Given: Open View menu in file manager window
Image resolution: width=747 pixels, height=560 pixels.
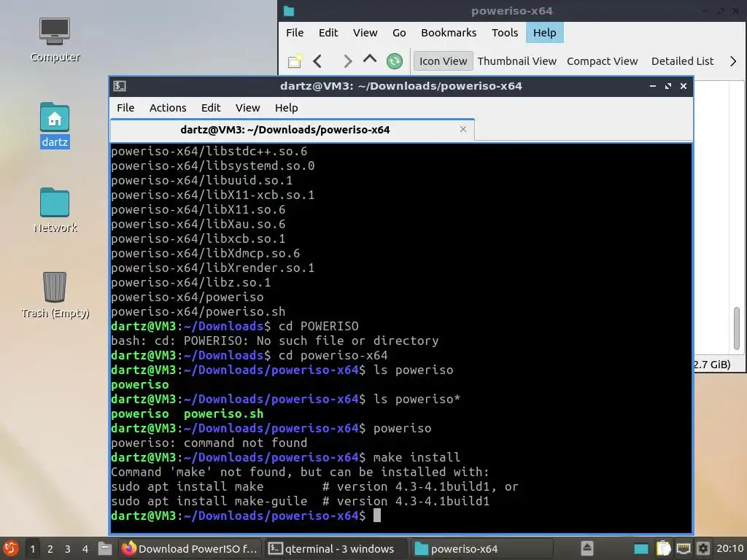Looking at the screenshot, I should [365, 32].
